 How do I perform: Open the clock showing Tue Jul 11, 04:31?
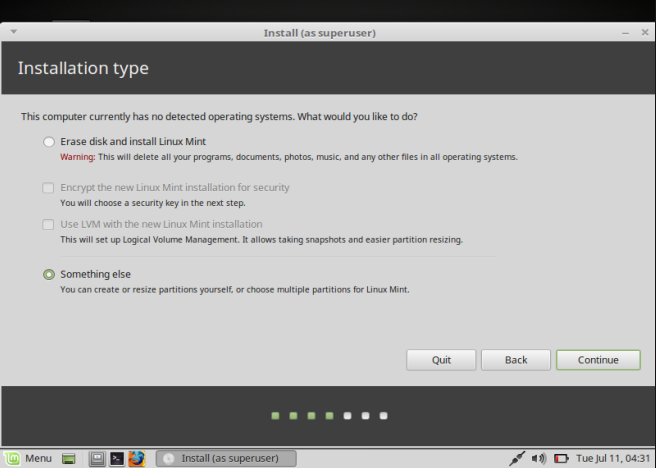pos(613,458)
